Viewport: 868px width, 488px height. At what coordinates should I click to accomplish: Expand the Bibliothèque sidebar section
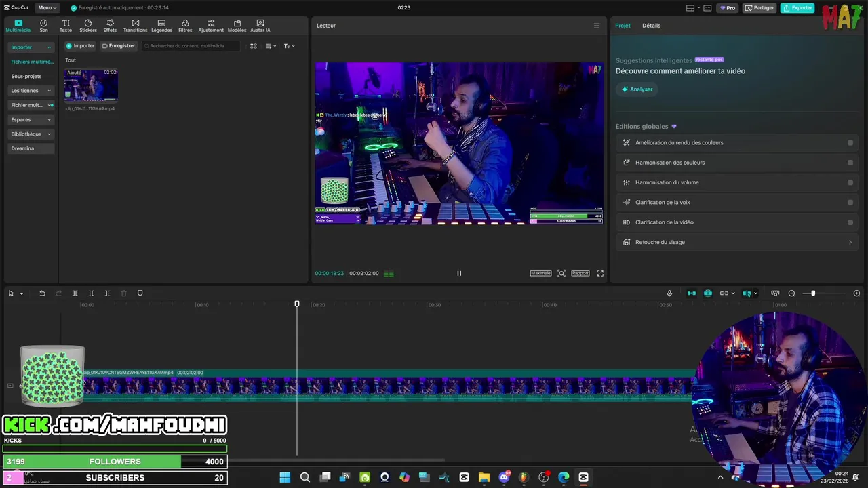pos(49,134)
